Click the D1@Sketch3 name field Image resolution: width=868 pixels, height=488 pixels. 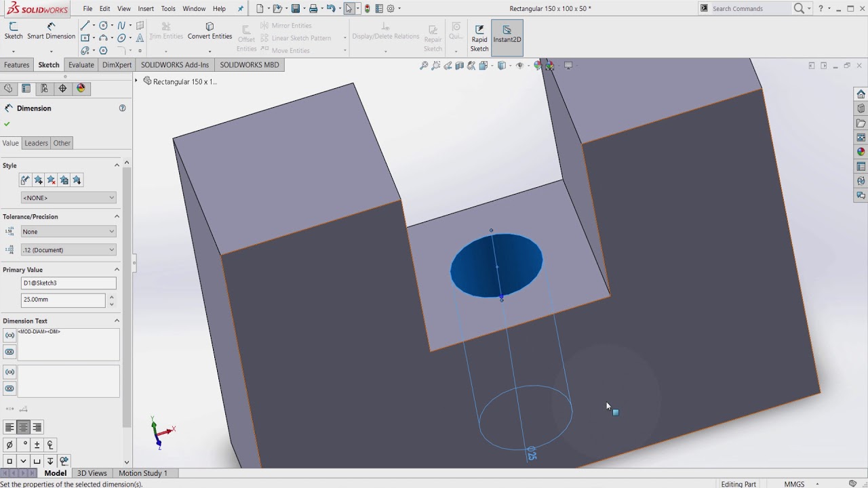coord(68,283)
